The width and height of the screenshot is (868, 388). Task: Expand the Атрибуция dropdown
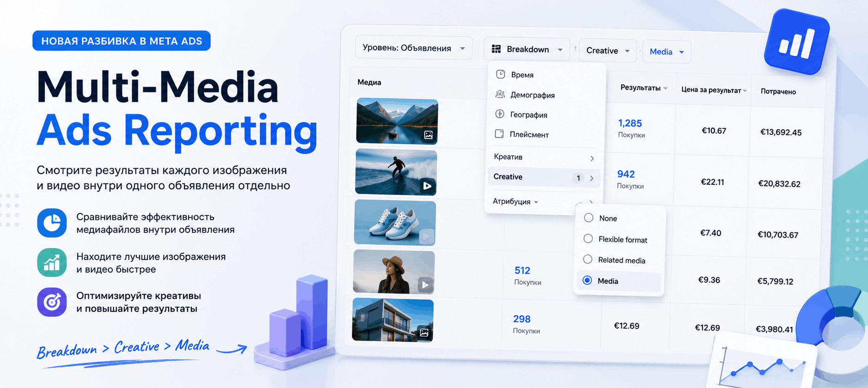pyautogui.click(x=515, y=201)
